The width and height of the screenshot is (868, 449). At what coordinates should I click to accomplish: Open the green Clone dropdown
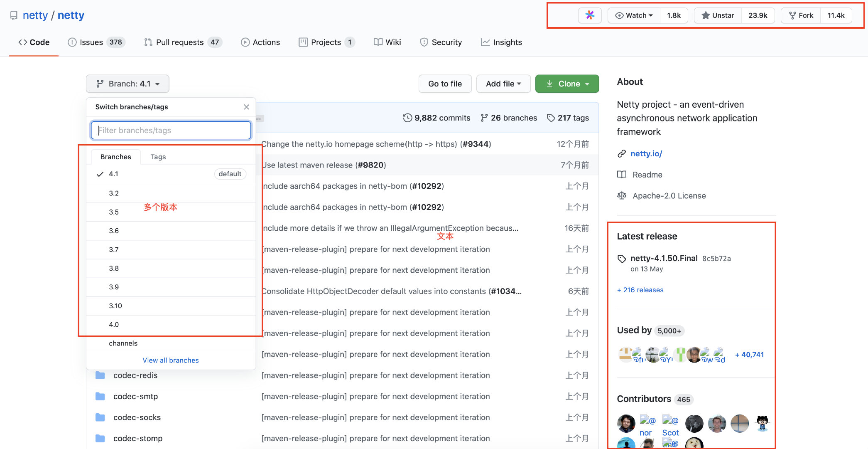coord(567,84)
